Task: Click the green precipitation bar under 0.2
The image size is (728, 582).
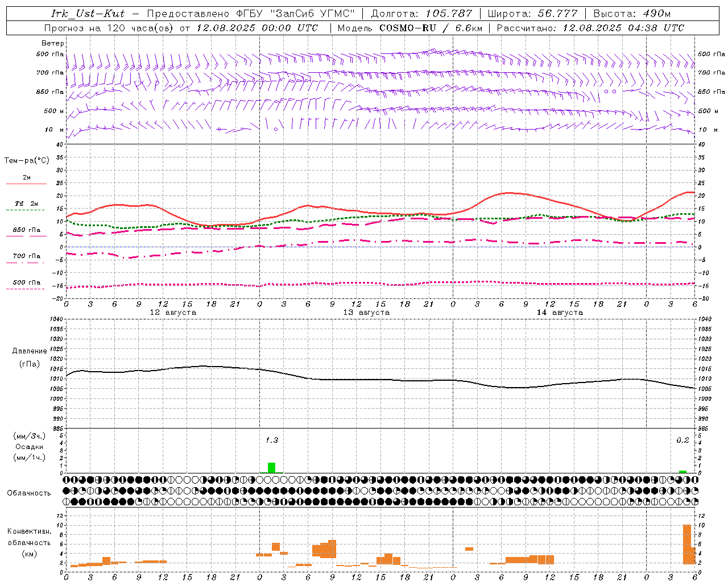Action: point(682,472)
